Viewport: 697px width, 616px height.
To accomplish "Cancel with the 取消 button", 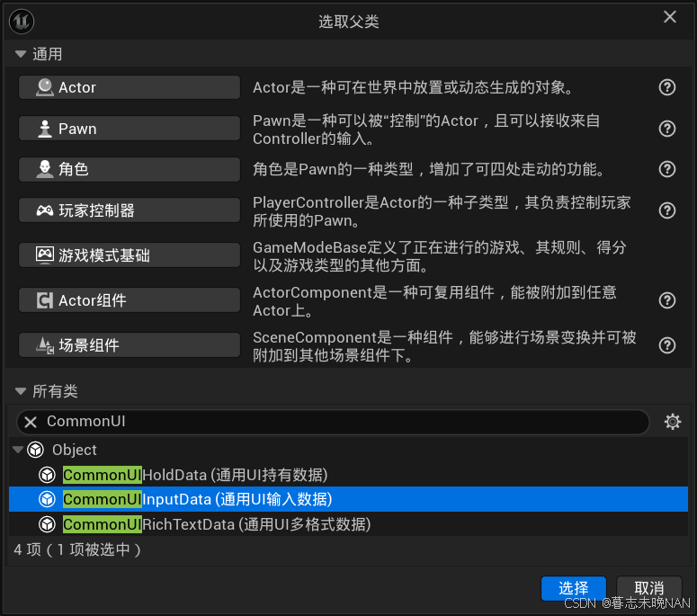I will click(649, 588).
